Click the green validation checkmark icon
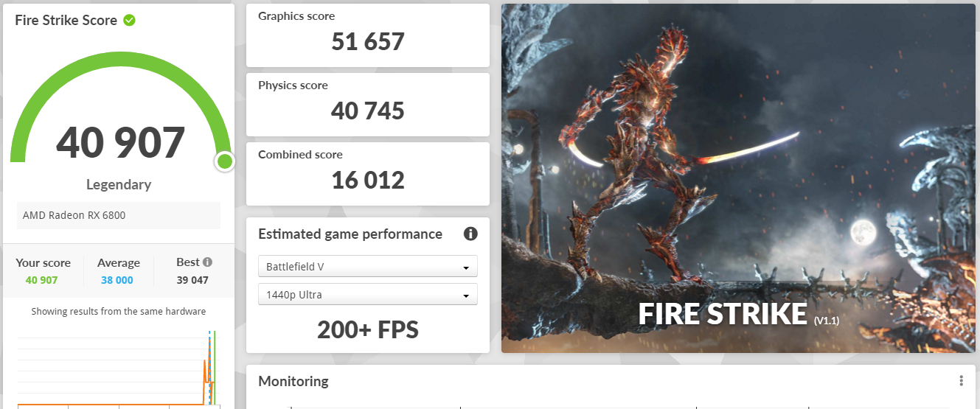 (x=129, y=20)
